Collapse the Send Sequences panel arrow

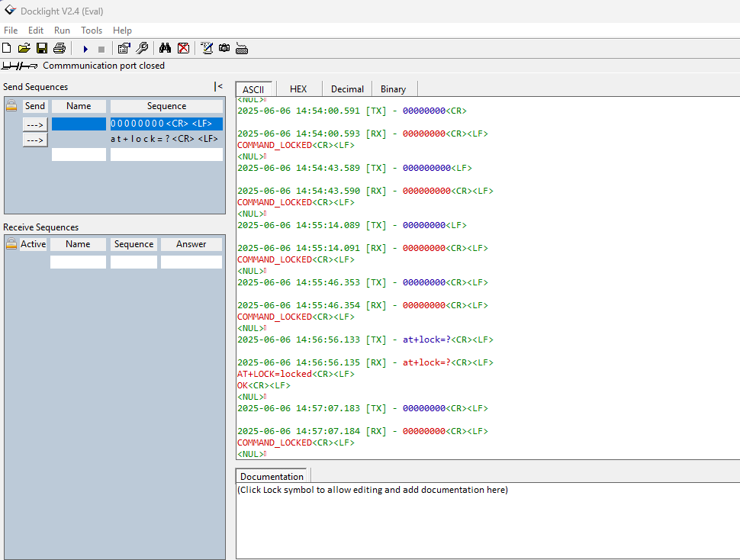218,86
